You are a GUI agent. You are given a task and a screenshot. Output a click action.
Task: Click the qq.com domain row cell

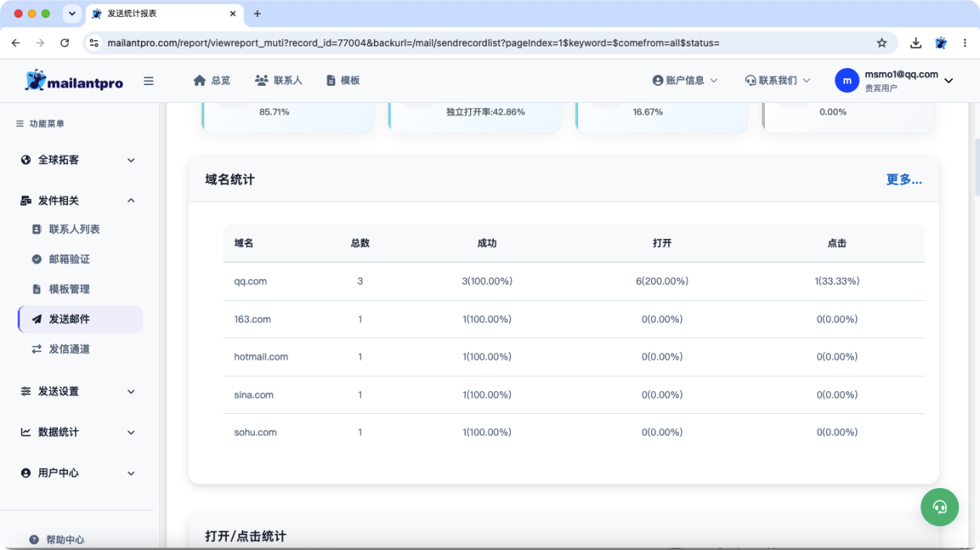pos(251,282)
